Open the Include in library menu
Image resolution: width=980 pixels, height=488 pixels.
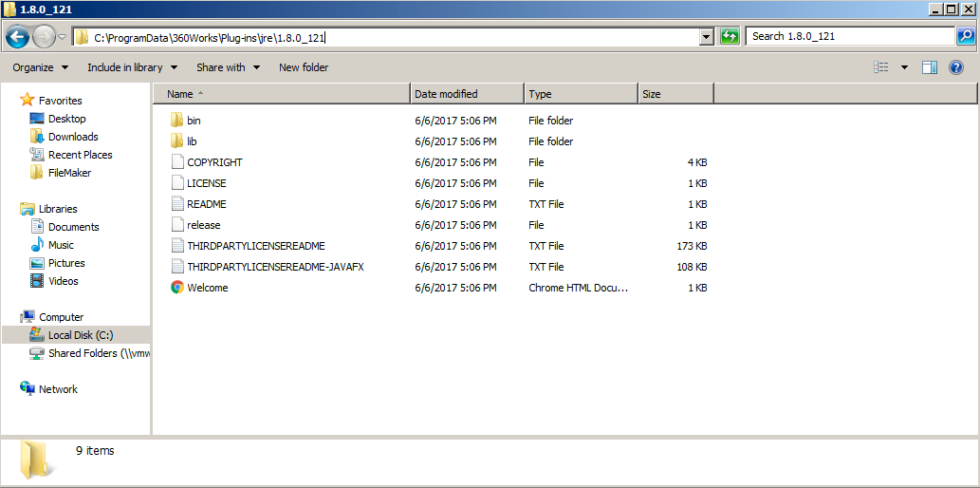pyautogui.click(x=133, y=67)
